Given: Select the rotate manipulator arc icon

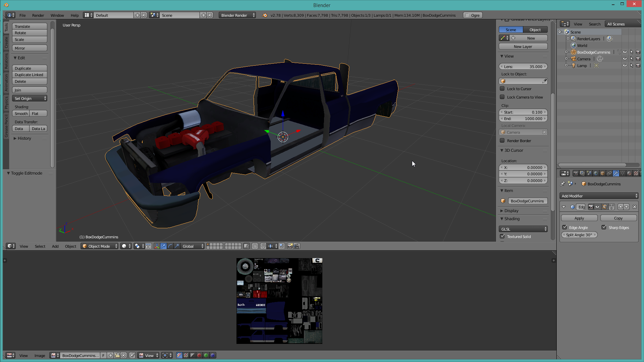Looking at the screenshot, I should click(170, 246).
